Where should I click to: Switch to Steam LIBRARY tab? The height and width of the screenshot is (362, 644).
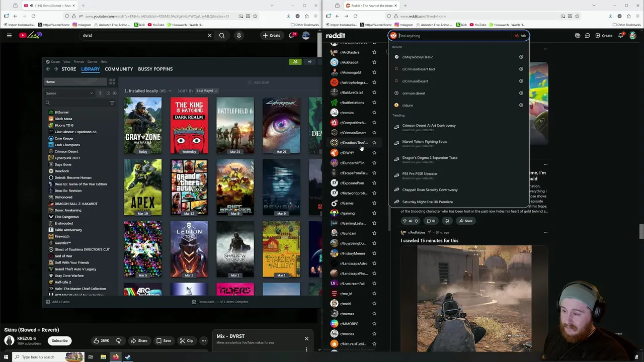click(x=91, y=69)
